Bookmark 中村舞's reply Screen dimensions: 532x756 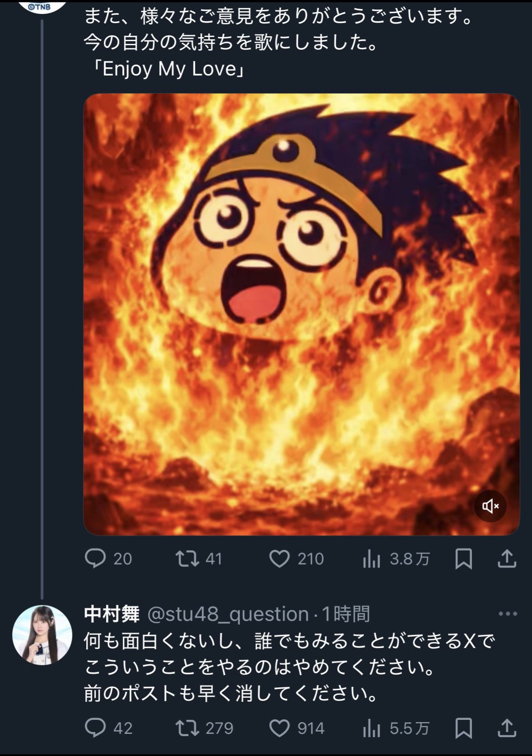tap(463, 728)
